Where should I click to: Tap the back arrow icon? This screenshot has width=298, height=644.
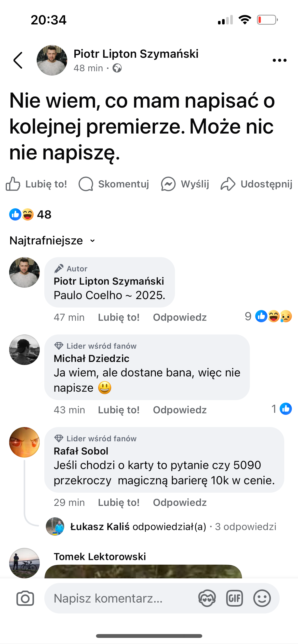18,60
